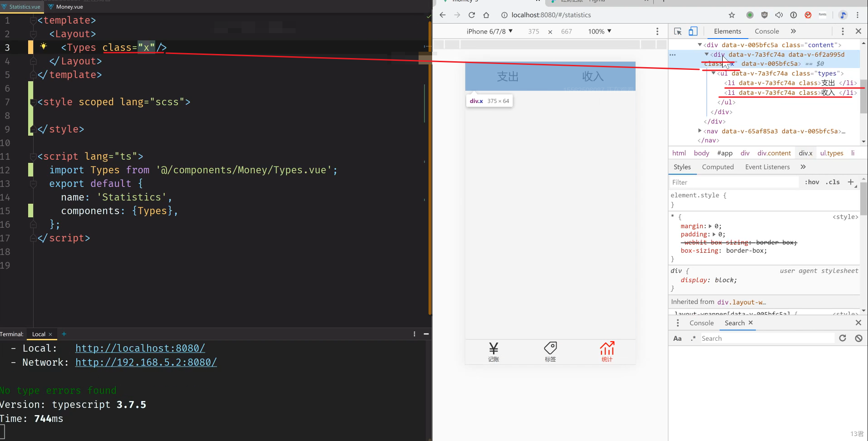The height and width of the screenshot is (441, 868).
Task: Close the DevTools bottom drawer
Action: click(858, 323)
